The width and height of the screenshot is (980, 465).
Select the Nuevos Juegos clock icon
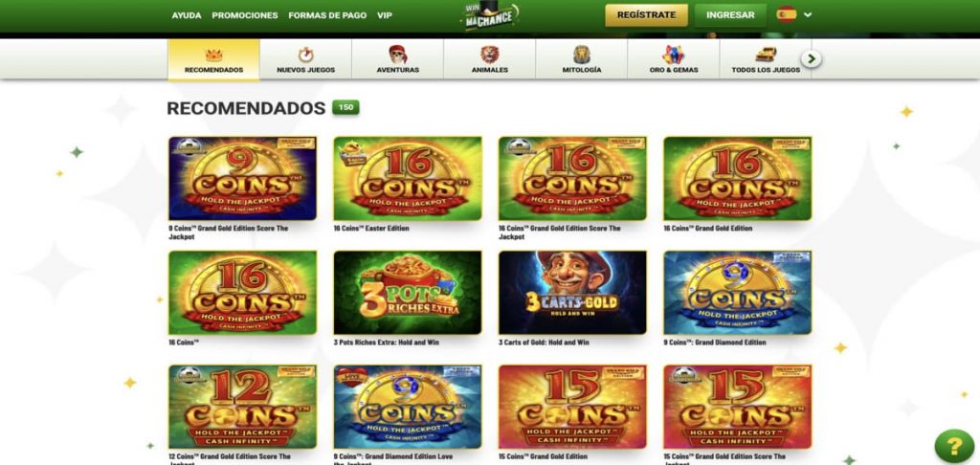305,55
